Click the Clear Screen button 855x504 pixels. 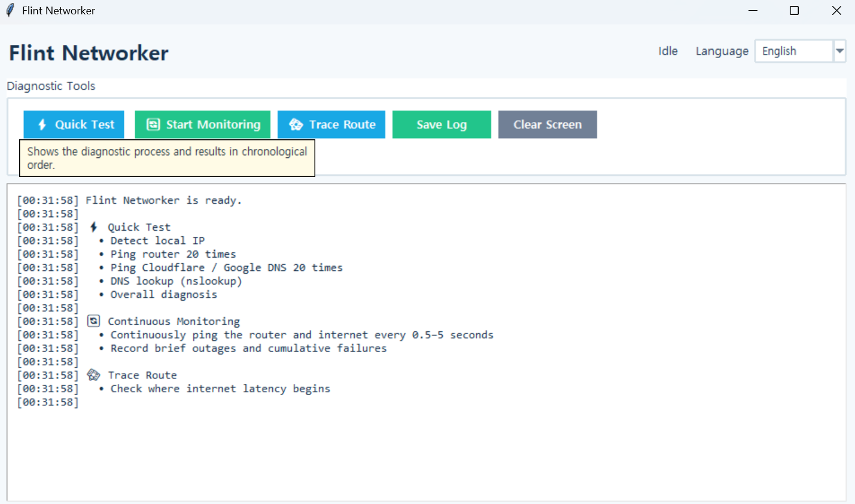click(x=547, y=124)
